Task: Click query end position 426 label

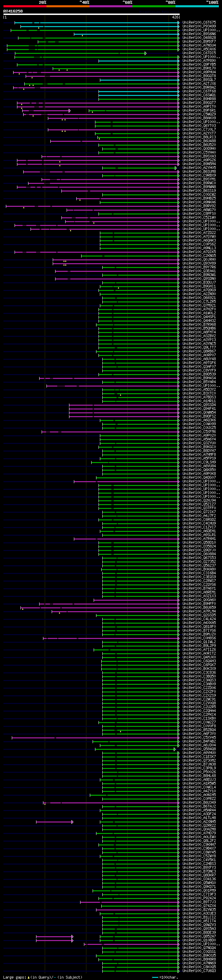Action: click(x=175, y=17)
